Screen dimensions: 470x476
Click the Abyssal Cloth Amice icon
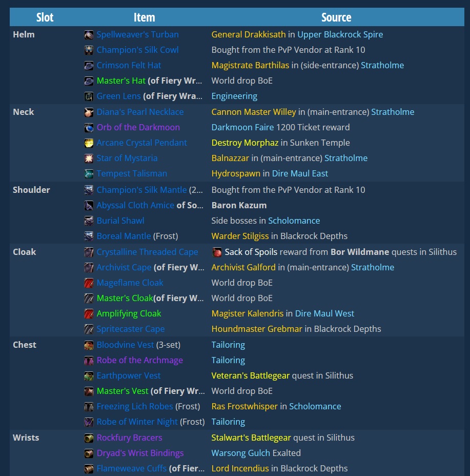point(89,206)
